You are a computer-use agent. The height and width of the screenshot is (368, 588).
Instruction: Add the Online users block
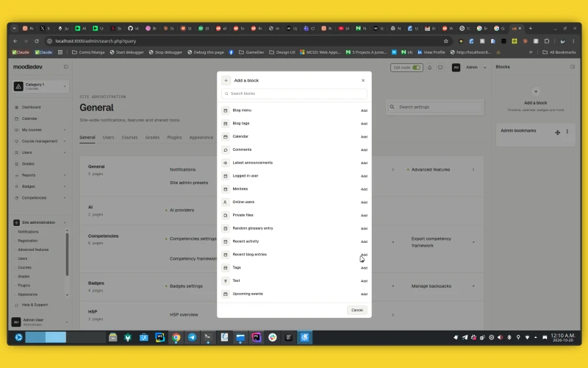click(x=364, y=202)
